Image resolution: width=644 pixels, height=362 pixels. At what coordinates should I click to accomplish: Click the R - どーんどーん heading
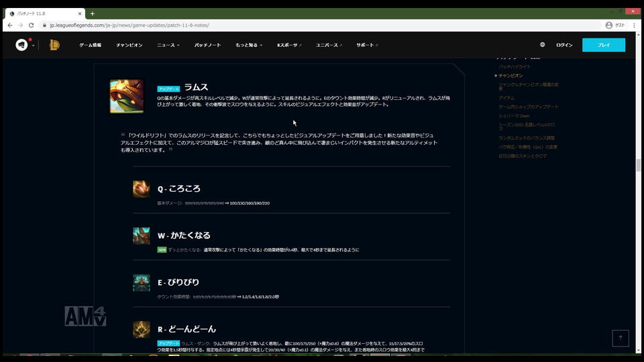187,329
